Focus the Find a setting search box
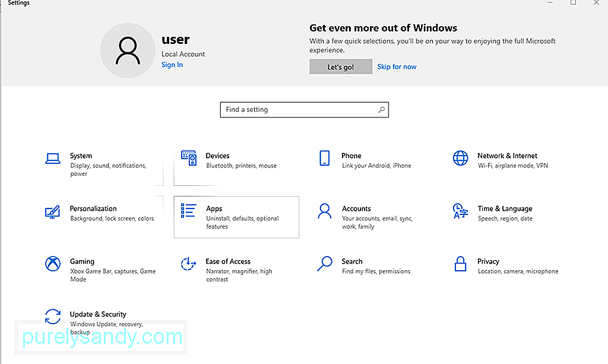The height and width of the screenshot is (364, 608). coord(305,110)
